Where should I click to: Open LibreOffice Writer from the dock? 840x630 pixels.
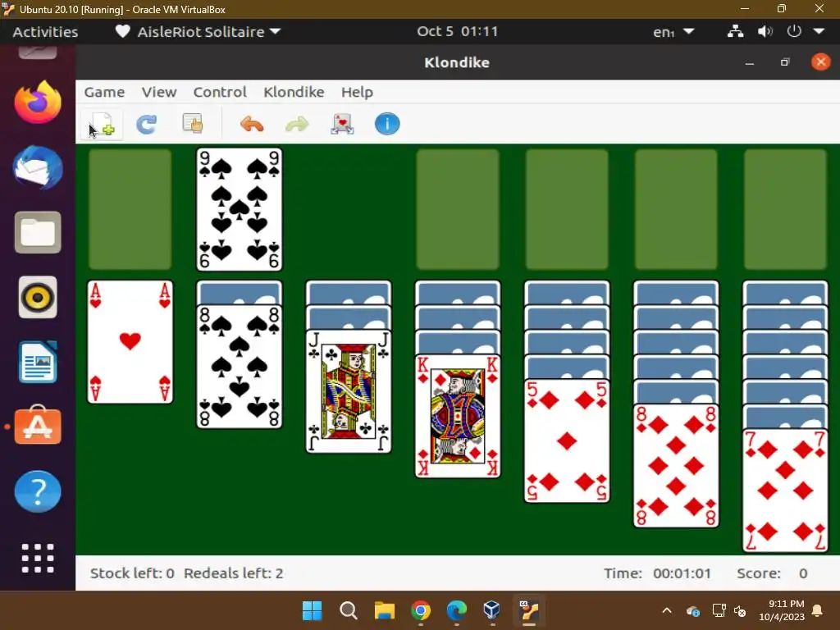click(x=38, y=362)
